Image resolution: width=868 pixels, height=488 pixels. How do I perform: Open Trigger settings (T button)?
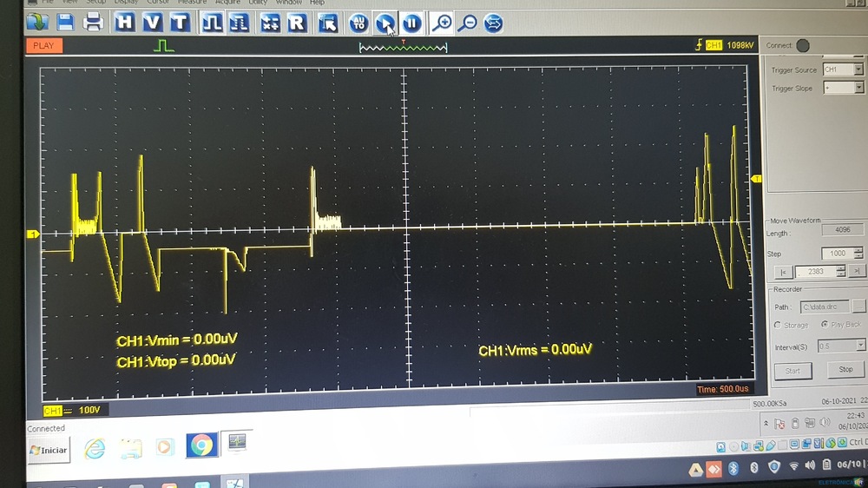180,23
